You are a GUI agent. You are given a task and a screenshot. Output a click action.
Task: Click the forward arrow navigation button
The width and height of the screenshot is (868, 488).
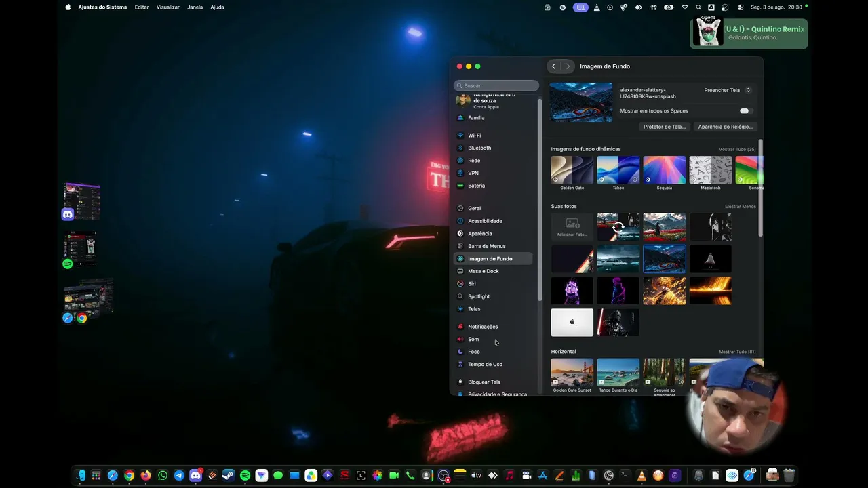(x=568, y=66)
